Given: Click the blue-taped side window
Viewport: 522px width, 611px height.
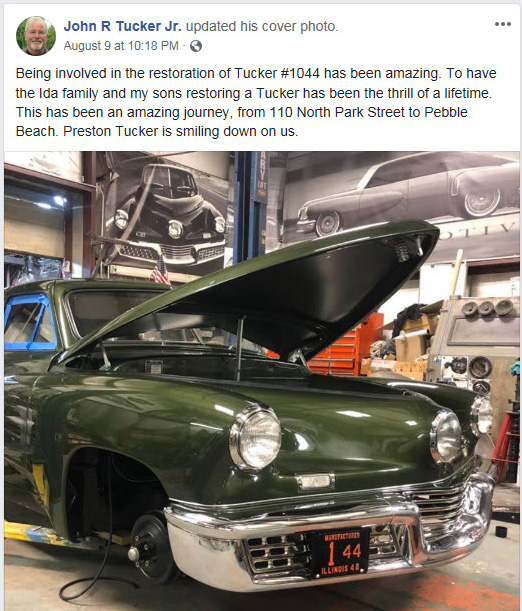Looking at the screenshot, I should [30, 322].
